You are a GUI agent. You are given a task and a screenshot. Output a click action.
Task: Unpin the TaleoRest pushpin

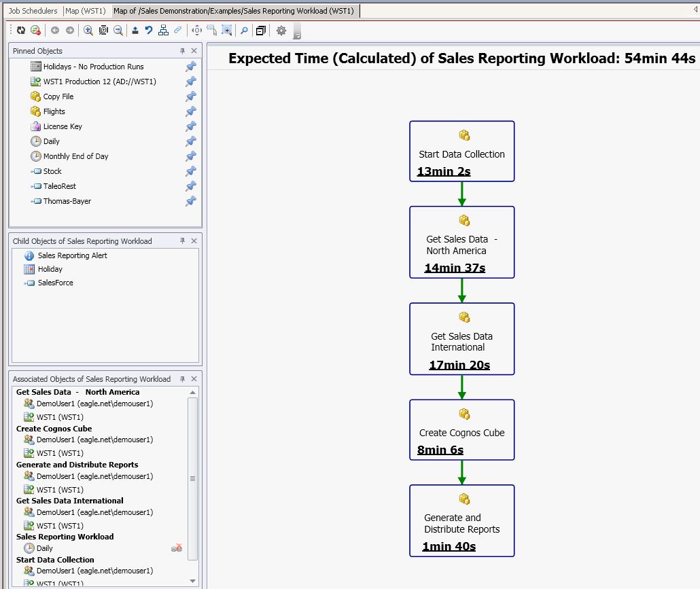[x=191, y=186]
